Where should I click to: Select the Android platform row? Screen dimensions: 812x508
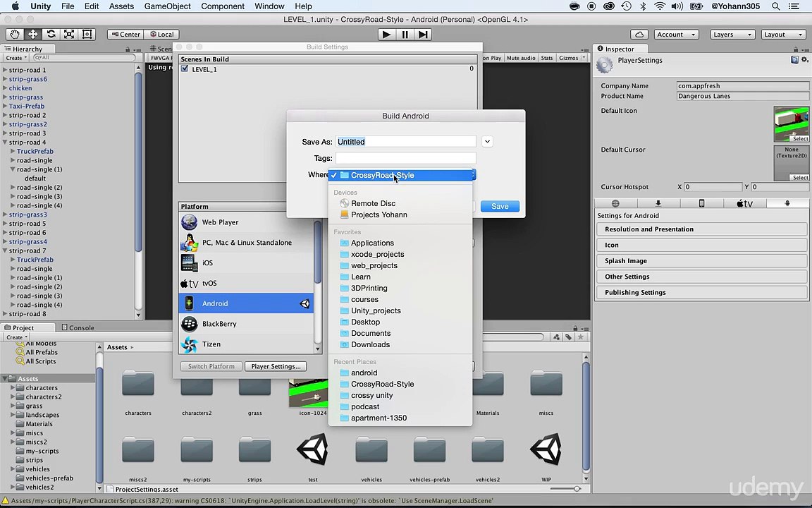(246, 303)
